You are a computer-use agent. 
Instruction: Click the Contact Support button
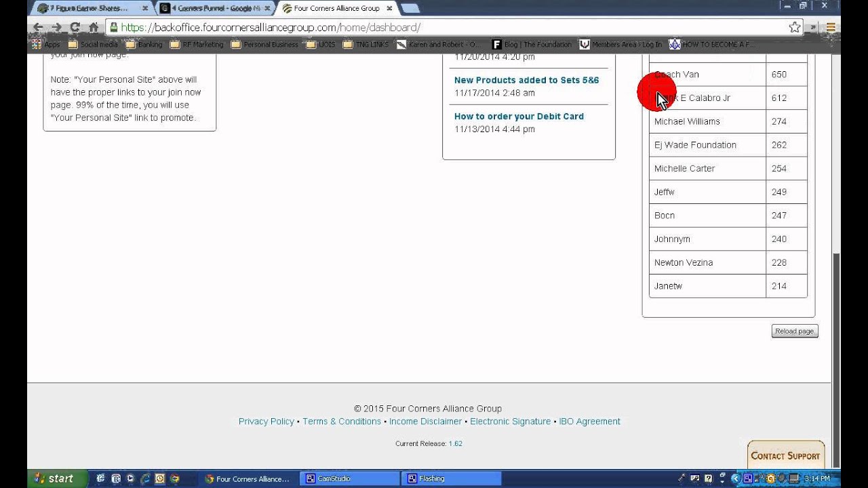pos(785,456)
